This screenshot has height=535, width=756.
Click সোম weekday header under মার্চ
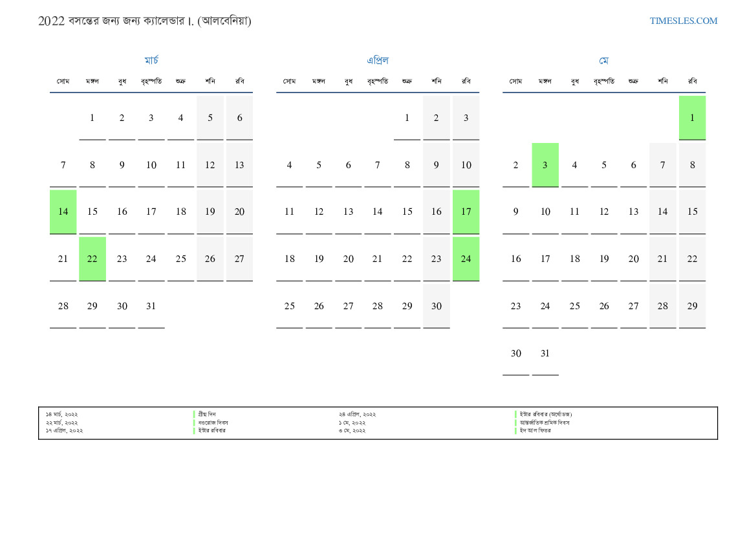pos(63,82)
